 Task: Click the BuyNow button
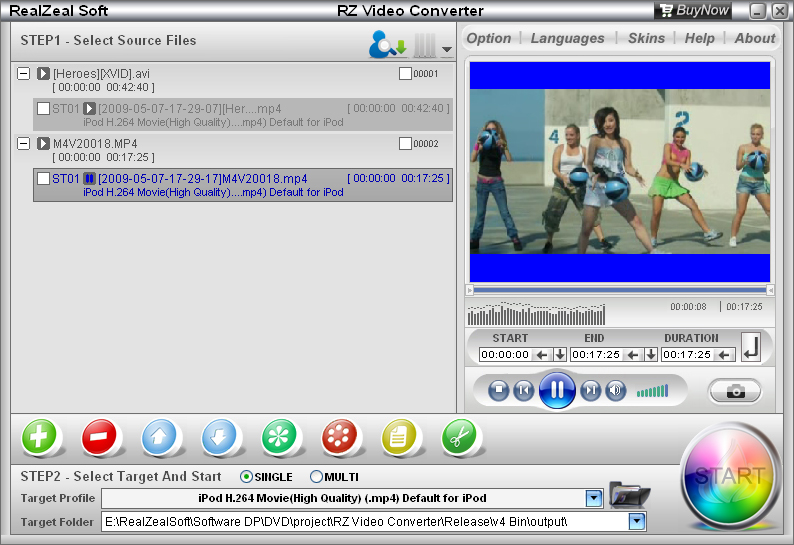coord(694,11)
